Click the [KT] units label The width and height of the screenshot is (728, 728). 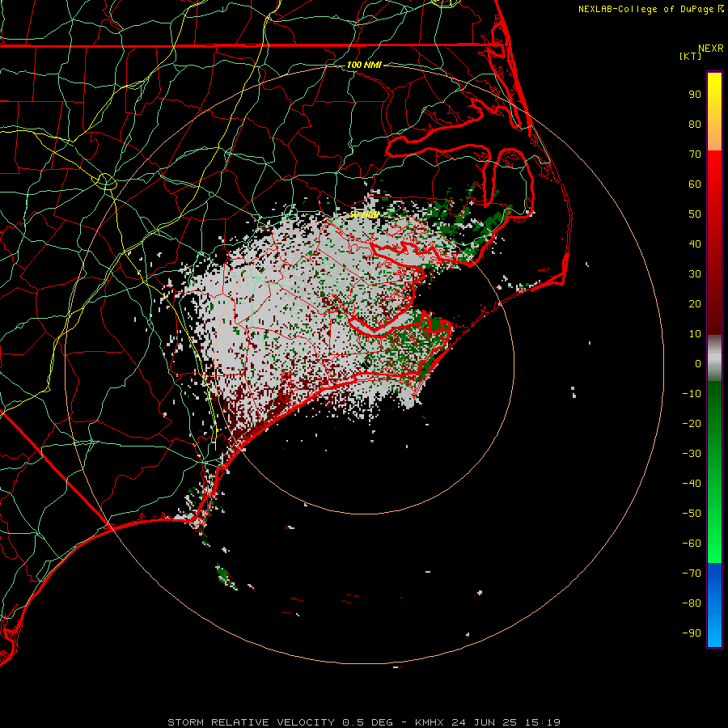tap(691, 56)
